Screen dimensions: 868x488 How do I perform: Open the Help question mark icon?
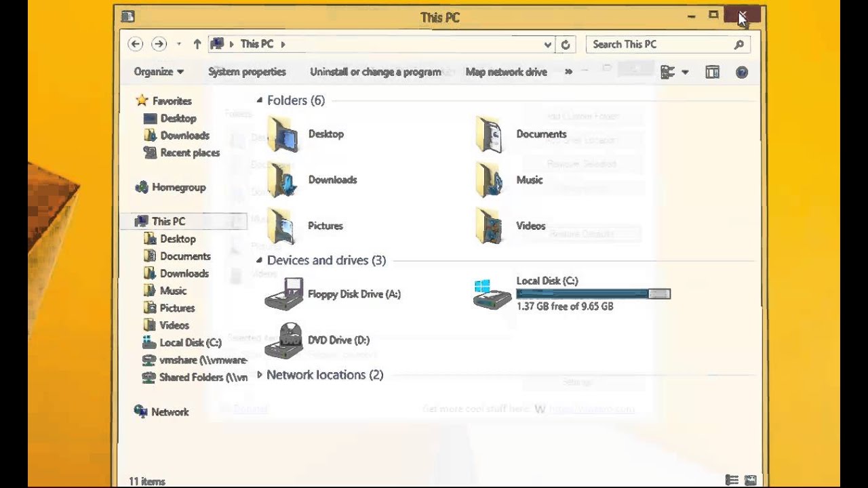742,73
